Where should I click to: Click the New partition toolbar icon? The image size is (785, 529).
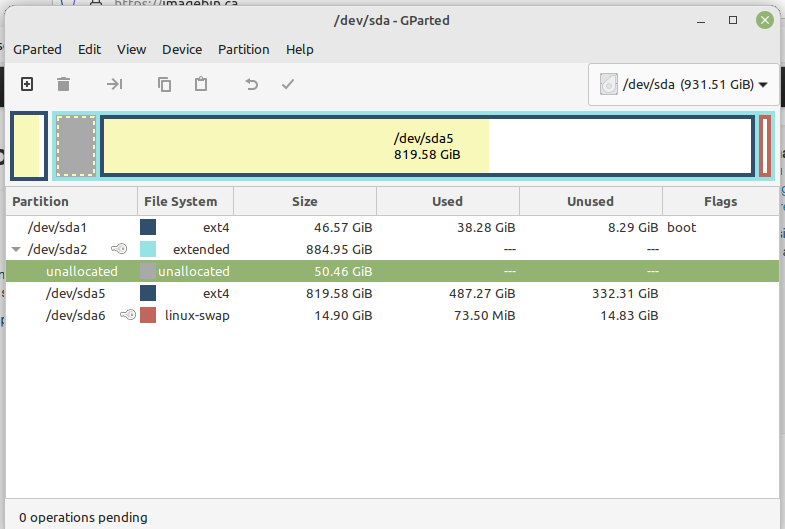(27, 84)
